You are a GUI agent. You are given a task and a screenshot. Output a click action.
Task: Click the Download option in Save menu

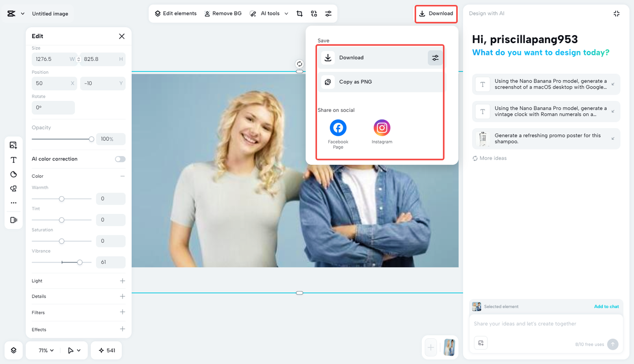click(x=372, y=58)
